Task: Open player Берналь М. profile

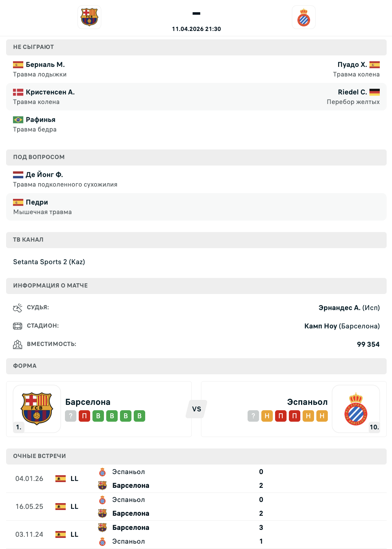Action: (45, 65)
